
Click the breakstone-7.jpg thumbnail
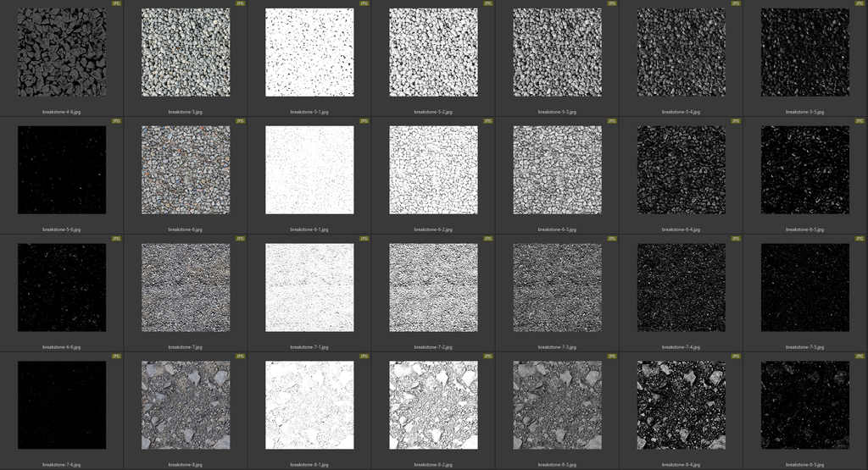(x=186, y=288)
